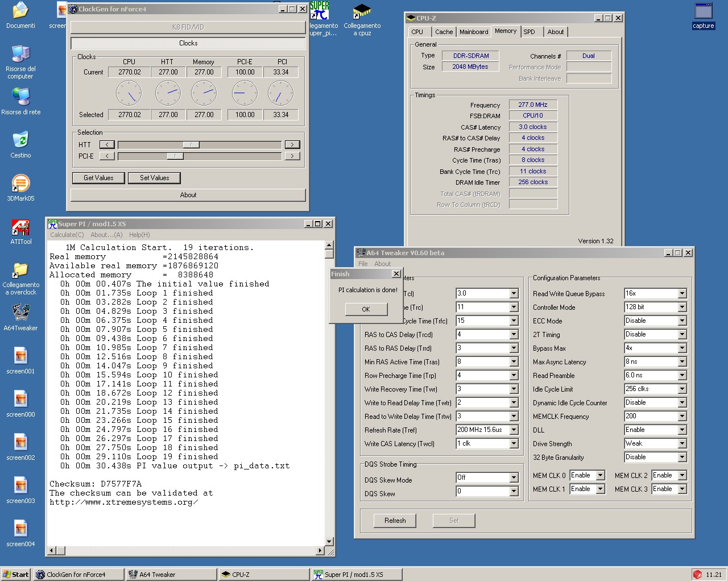Click Set Values in ClockGen

[155, 178]
